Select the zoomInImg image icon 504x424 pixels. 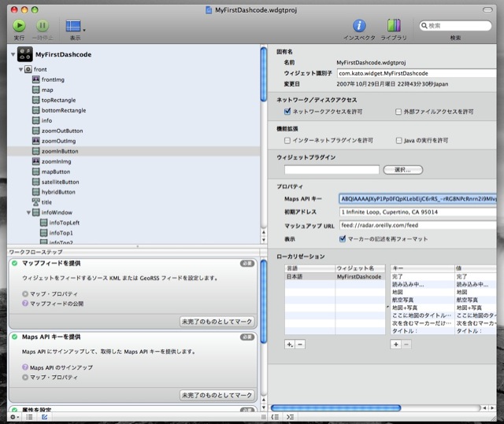pos(36,161)
